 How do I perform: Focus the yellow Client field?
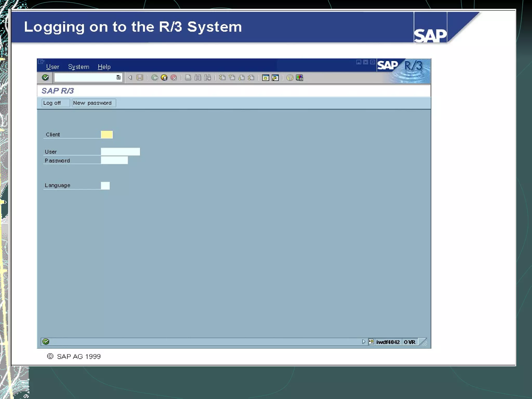click(107, 135)
